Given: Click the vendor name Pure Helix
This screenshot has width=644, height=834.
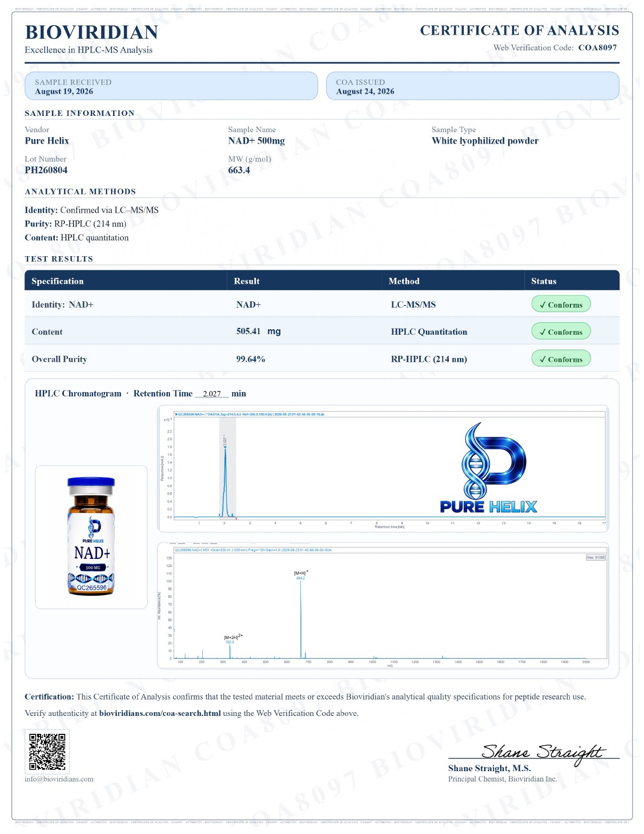Looking at the screenshot, I should pyautogui.click(x=47, y=141).
